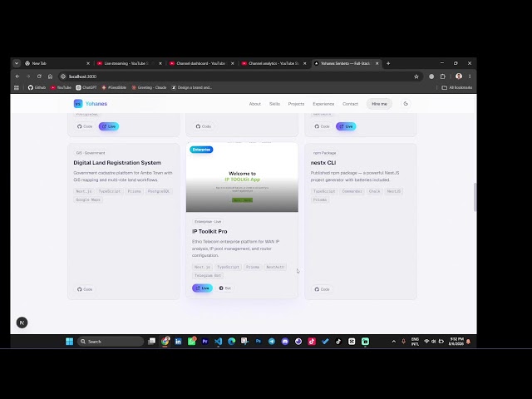
Task: Open the Experience nav link
Action: [x=323, y=104]
